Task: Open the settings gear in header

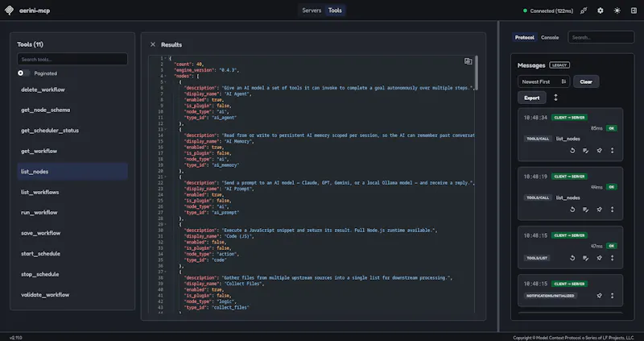Action: tap(601, 10)
